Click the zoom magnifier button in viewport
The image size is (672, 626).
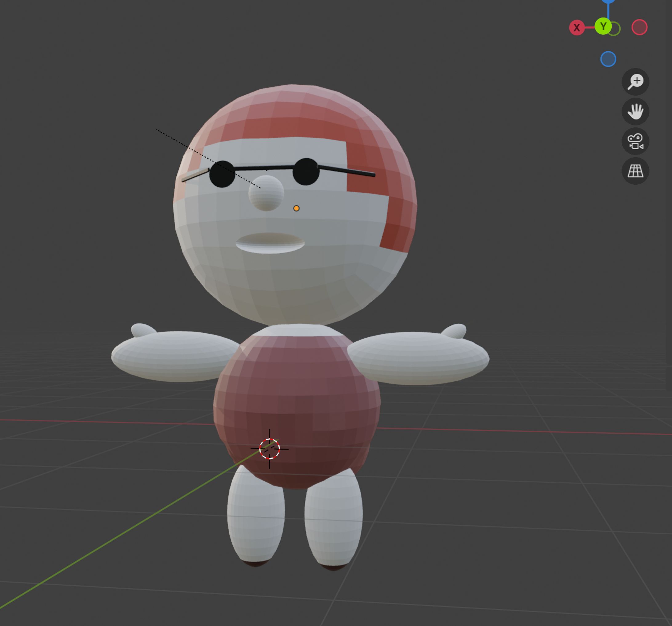coord(635,82)
